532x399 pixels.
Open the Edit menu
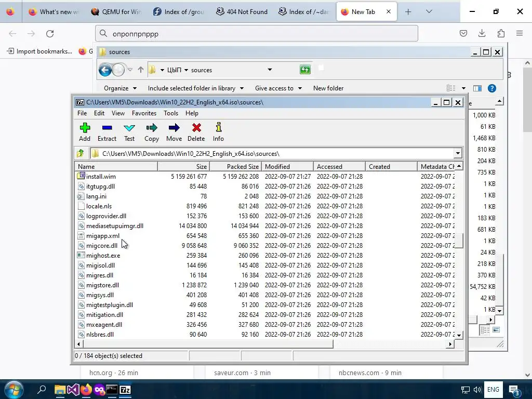pos(99,113)
